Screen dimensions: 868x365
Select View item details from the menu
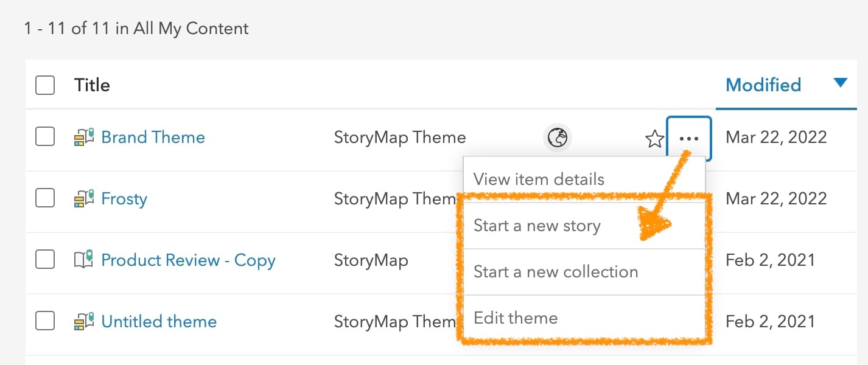[x=538, y=179]
